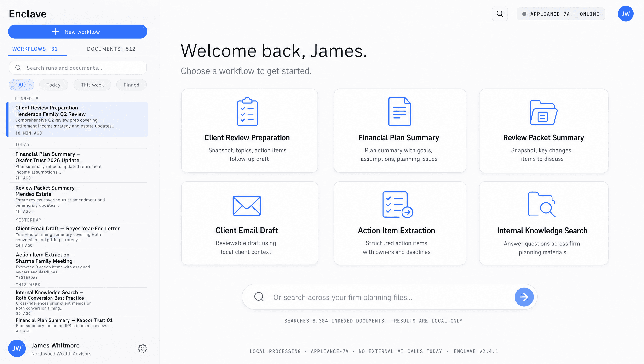
Task: Open the JW profile avatar at top right
Action: click(625, 14)
